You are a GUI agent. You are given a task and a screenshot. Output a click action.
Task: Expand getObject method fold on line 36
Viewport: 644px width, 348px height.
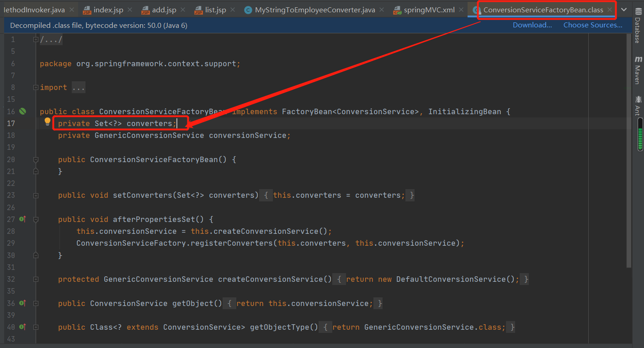pyautogui.click(x=36, y=303)
